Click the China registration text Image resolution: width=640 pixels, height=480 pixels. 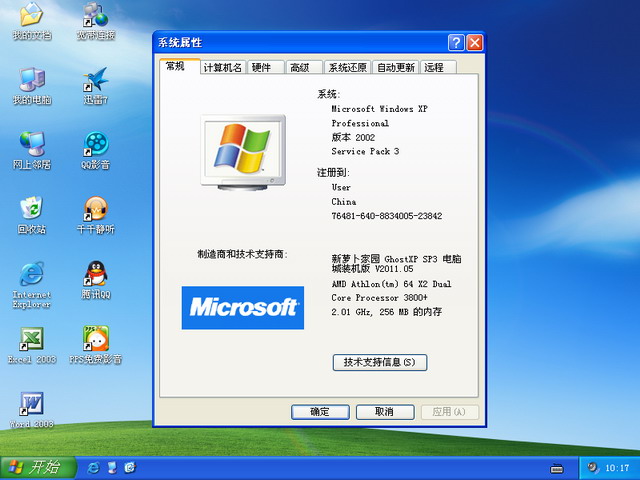(344, 202)
